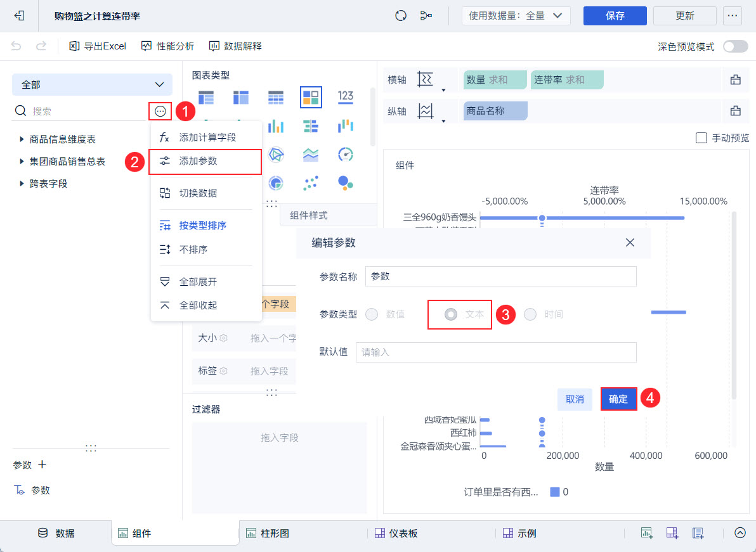This screenshot has height=552, width=756.
Task: Click the 保存 button
Action: click(x=615, y=16)
